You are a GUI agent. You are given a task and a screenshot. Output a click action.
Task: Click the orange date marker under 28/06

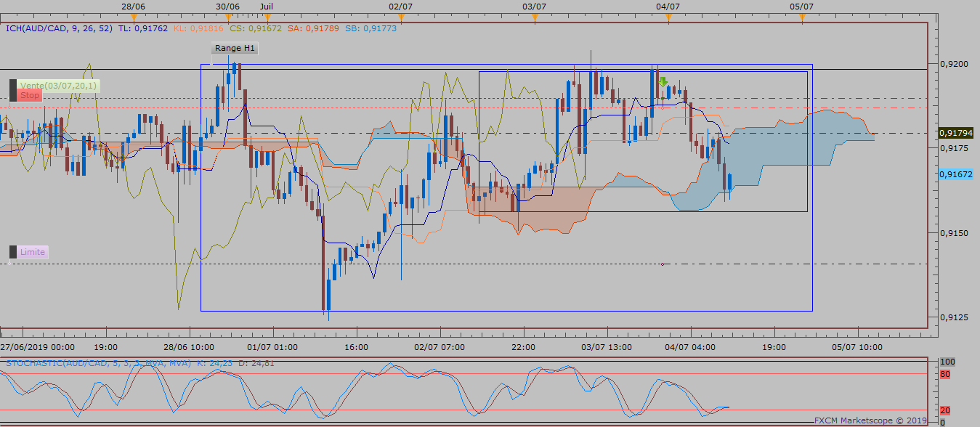click(134, 17)
